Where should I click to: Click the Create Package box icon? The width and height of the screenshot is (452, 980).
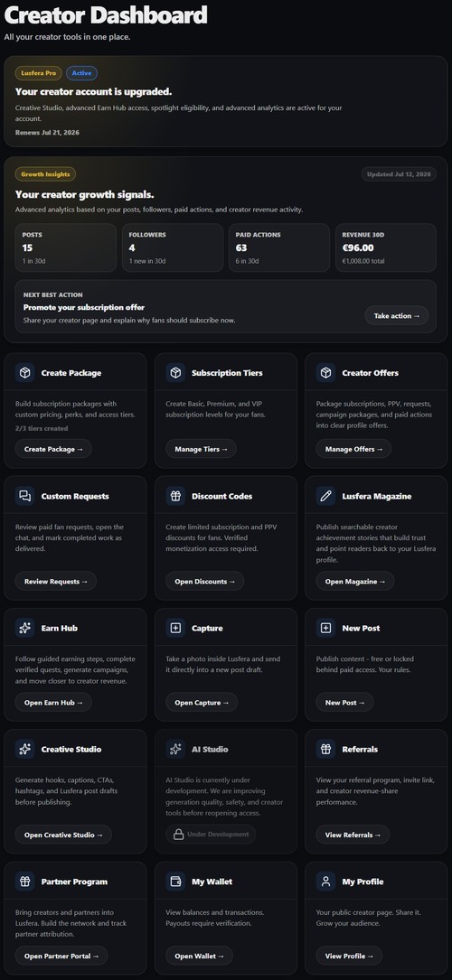pyautogui.click(x=25, y=372)
